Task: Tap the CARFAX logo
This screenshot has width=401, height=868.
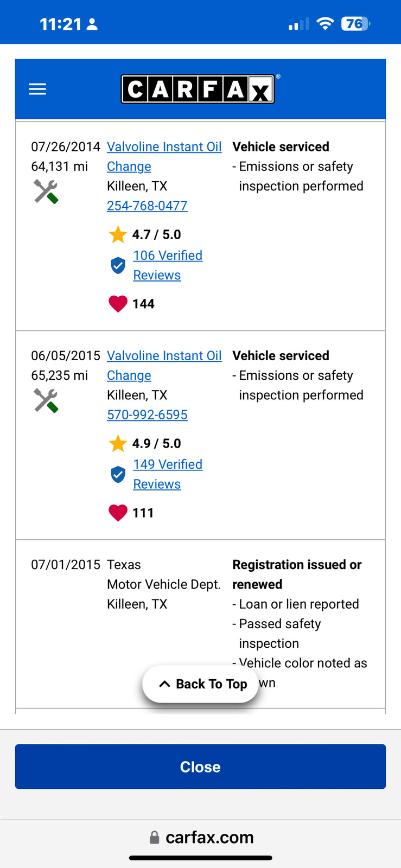Action: point(198,89)
